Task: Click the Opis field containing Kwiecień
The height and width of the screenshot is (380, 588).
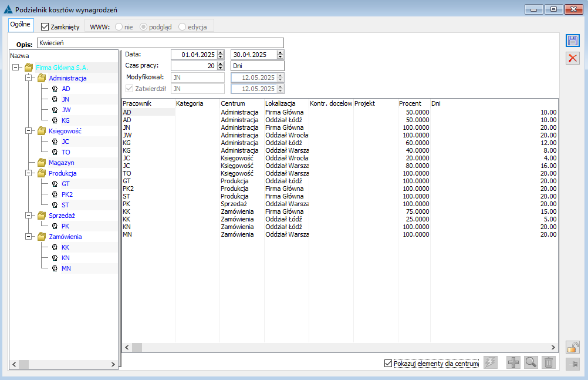Action: coord(161,43)
